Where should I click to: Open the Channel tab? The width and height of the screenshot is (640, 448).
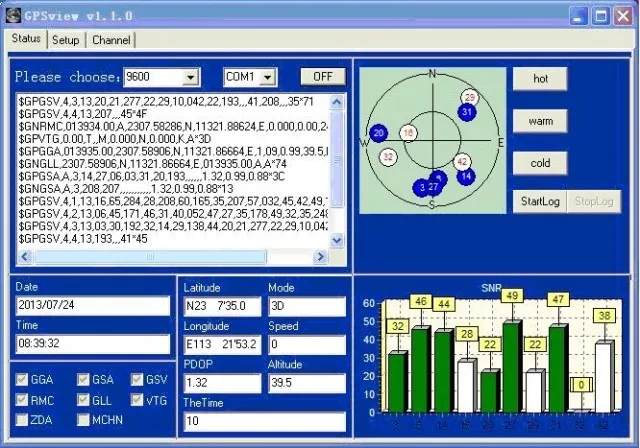point(111,40)
